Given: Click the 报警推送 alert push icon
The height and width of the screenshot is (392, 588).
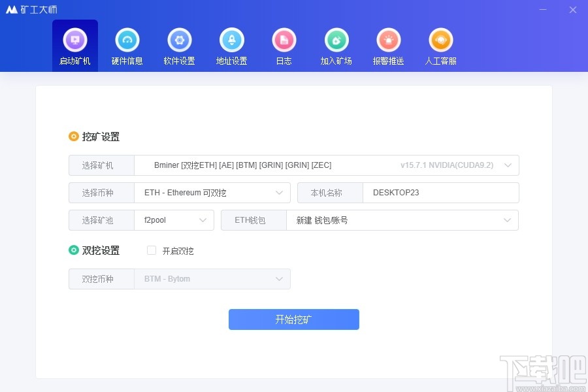Looking at the screenshot, I should coord(388,40).
